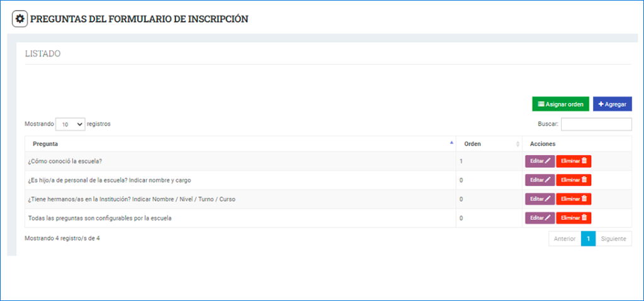Edit the '¿Tiene hermanos/as' question
644x301 pixels.
click(540, 199)
